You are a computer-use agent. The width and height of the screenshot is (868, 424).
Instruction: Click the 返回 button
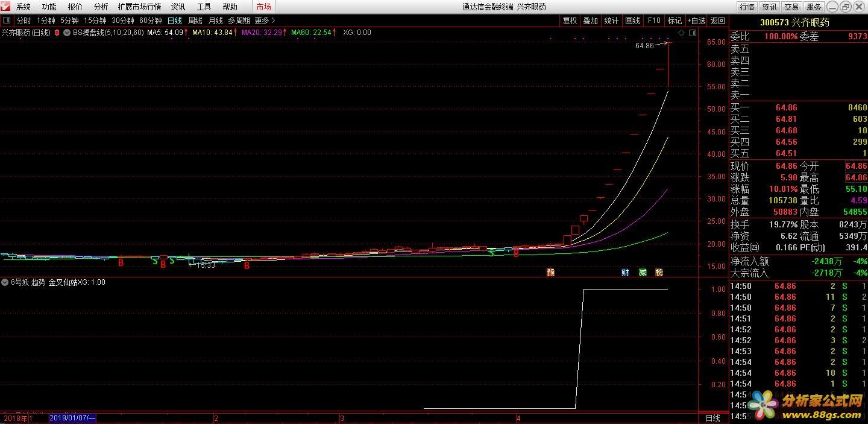[x=717, y=21]
